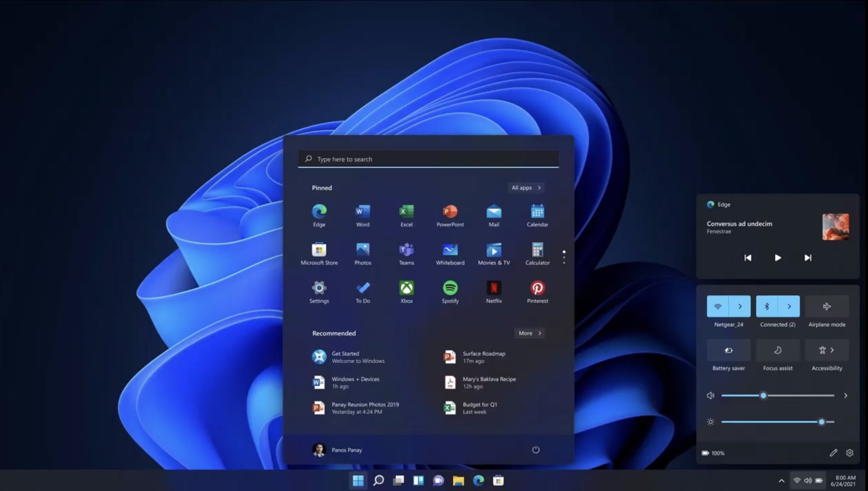Open Mary's Baklava Recipe file

pos(489,381)
